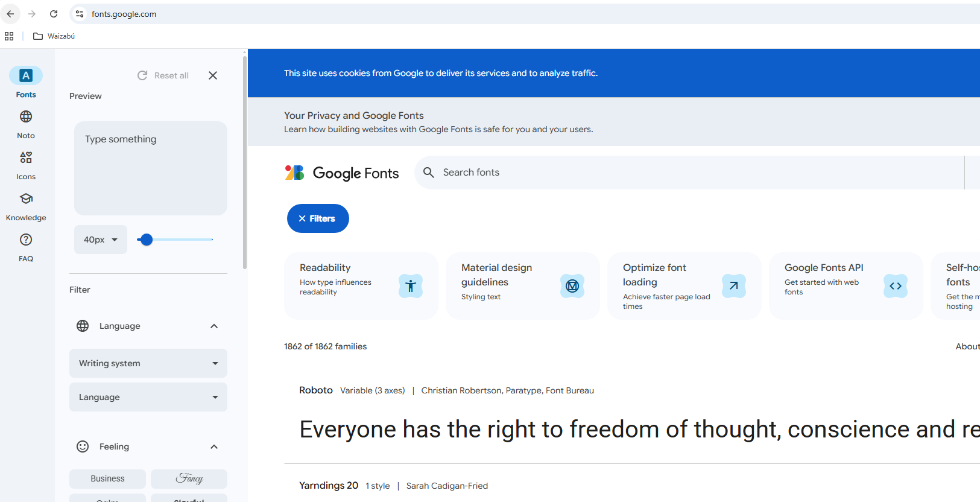The image size is (980, 502).
Task: Click the browser back arrow
Action: (10, 14)
